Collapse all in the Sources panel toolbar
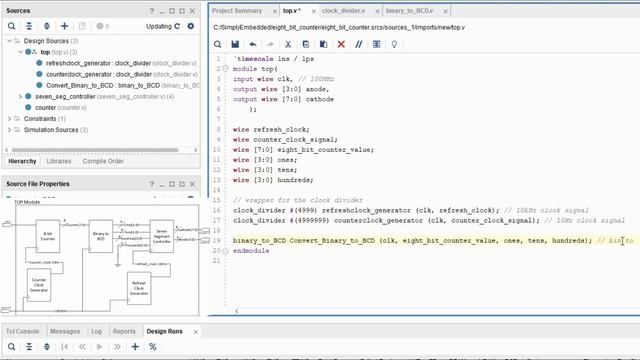This screenshot has width=640, height=360. pos(29,26)
